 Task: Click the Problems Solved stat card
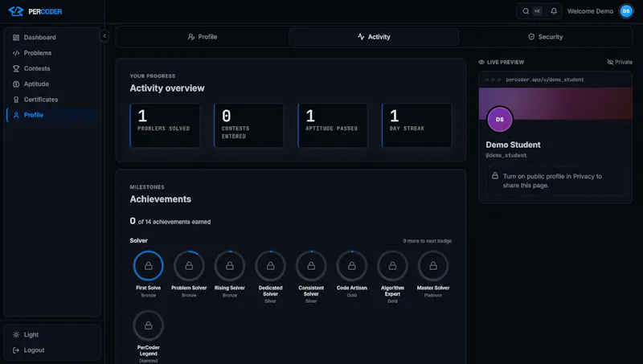(x=165, y=125)
